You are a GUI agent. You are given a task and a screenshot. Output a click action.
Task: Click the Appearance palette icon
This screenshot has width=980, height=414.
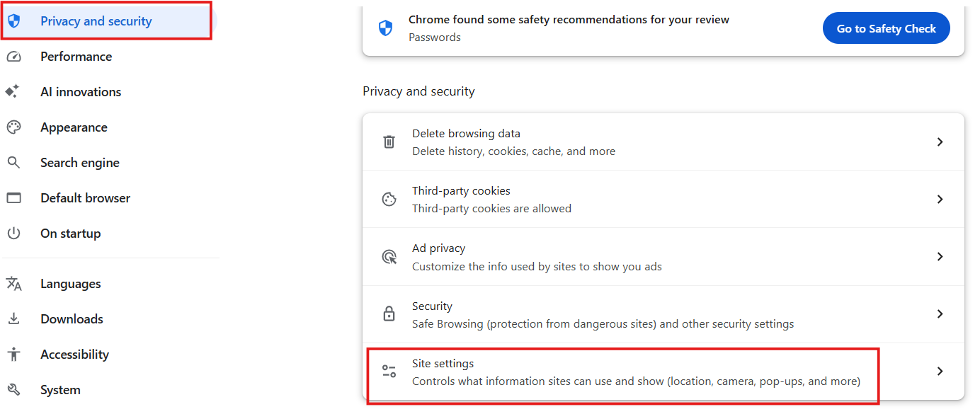[x=13, y=127]
